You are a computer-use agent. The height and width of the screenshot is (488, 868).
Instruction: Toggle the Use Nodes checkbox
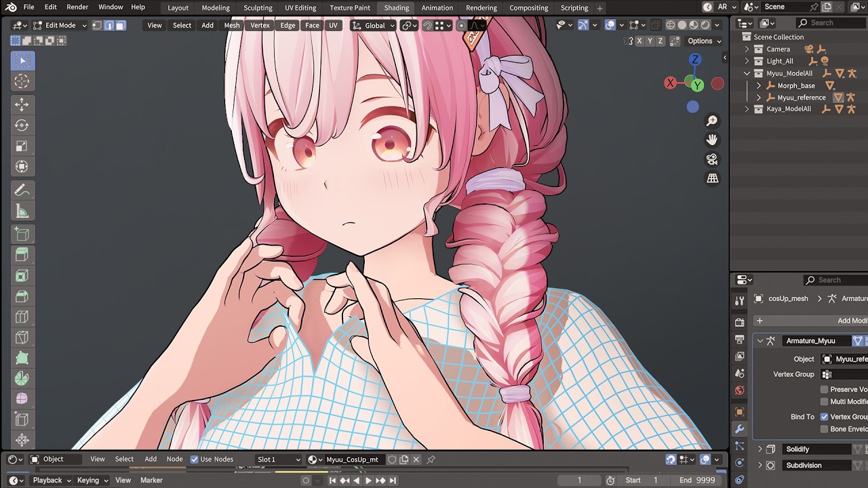195,460
